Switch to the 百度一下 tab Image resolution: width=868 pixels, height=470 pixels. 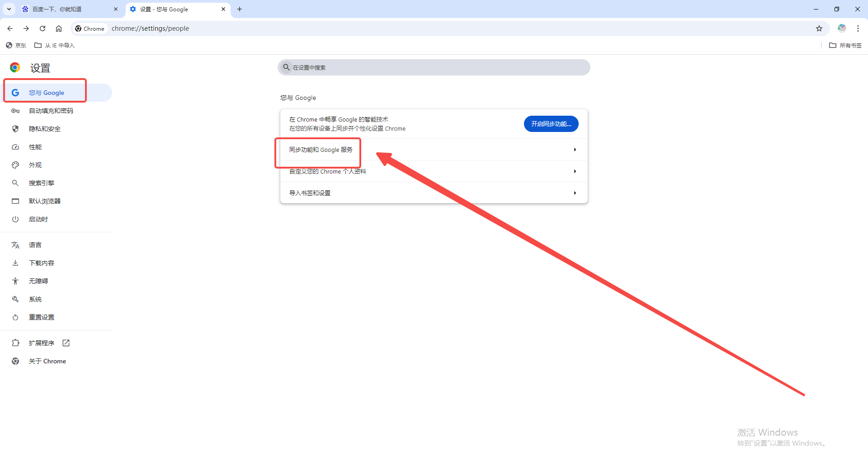[x=70, y=9]
